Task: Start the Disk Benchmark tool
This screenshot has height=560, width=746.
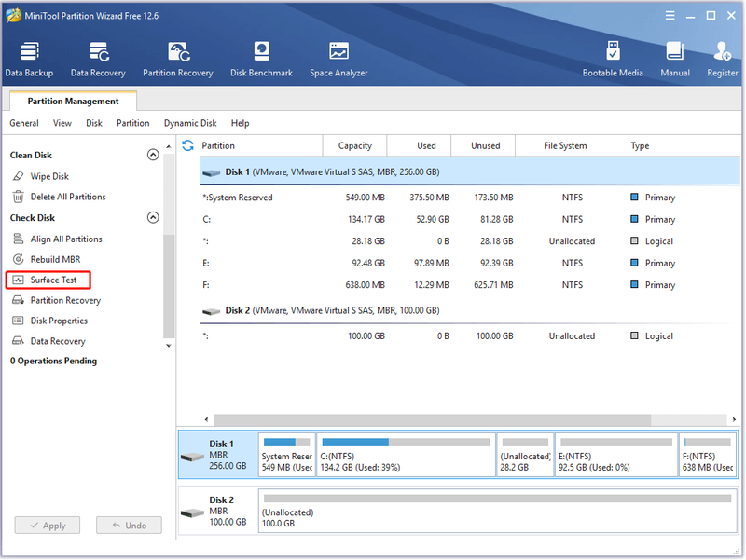Action: (x=261, y=59)
